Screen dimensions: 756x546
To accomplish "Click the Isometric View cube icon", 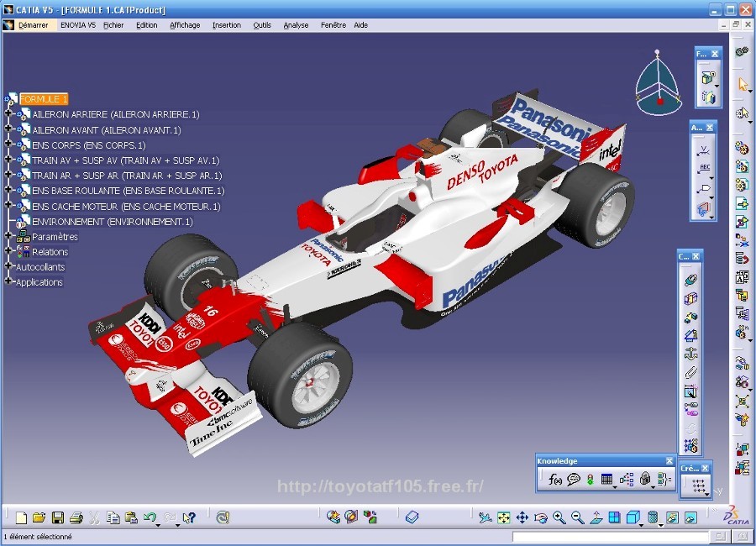I will point(632,517).
